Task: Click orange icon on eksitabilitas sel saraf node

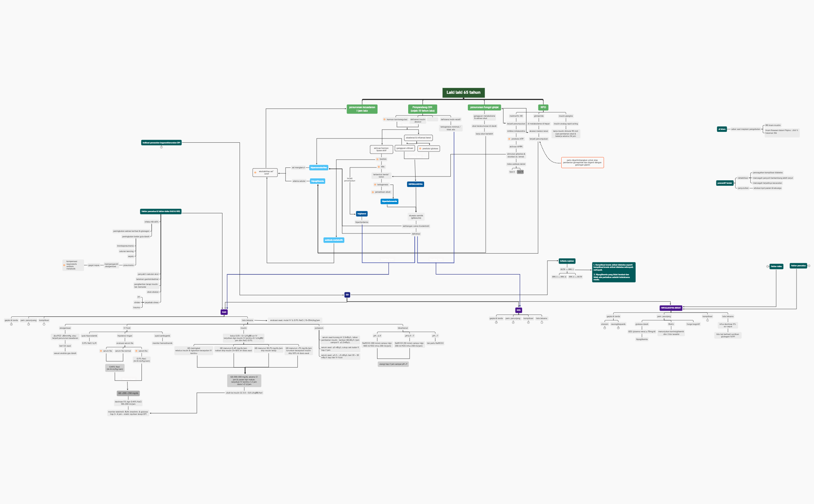Action: click(255, 173)
